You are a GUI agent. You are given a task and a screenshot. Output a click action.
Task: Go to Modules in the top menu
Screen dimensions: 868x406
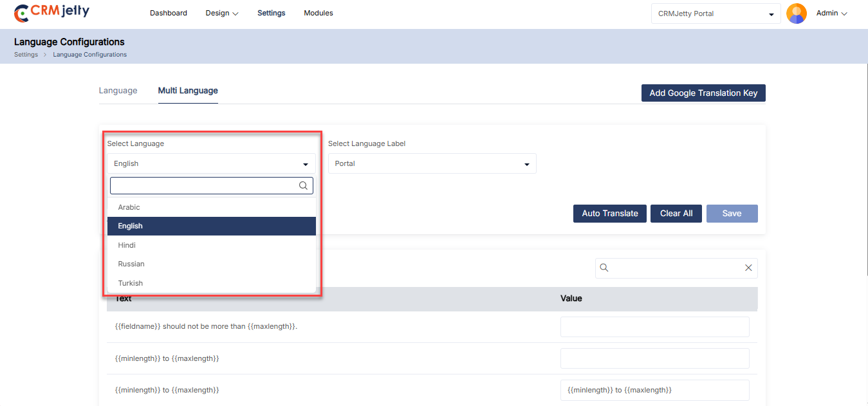[319, 13]
